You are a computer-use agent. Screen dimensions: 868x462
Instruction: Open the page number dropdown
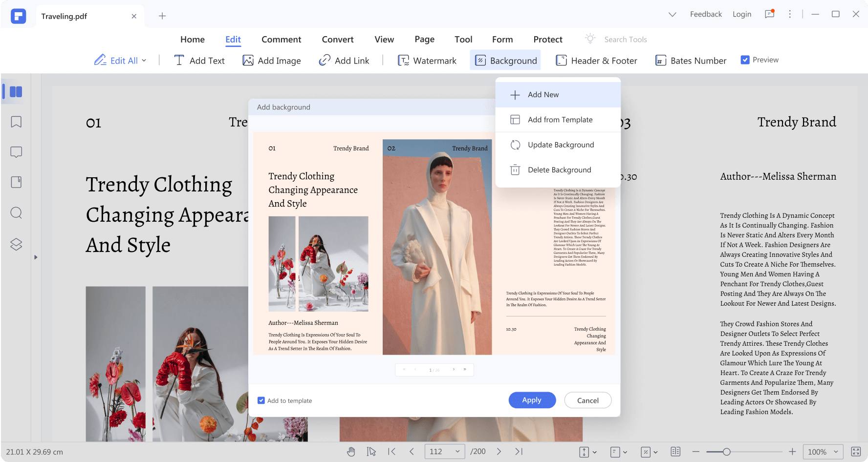click(x=457, y=452)
